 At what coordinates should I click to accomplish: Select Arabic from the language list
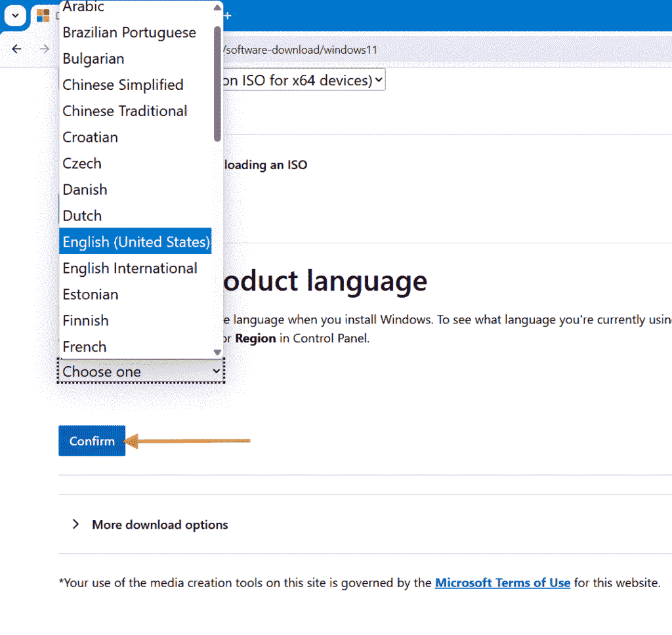pyautogui.click(x=135, y=7)
